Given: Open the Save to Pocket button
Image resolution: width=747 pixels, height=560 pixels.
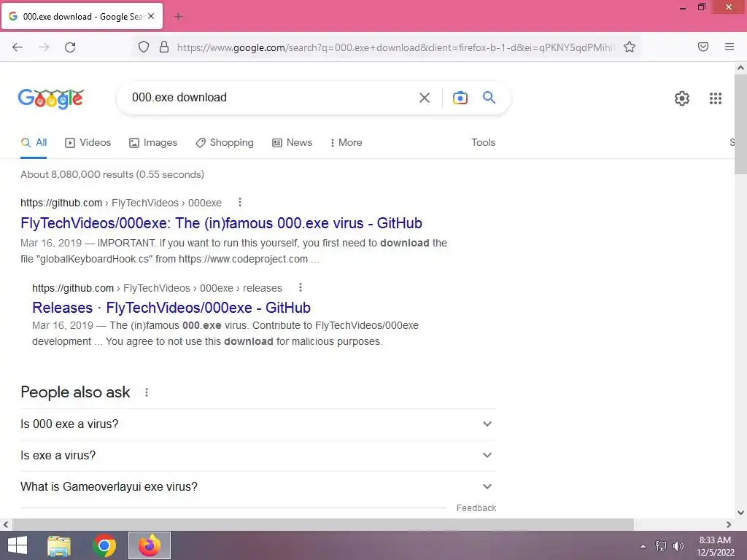Looking at the screenshot, I should [703, 47].
